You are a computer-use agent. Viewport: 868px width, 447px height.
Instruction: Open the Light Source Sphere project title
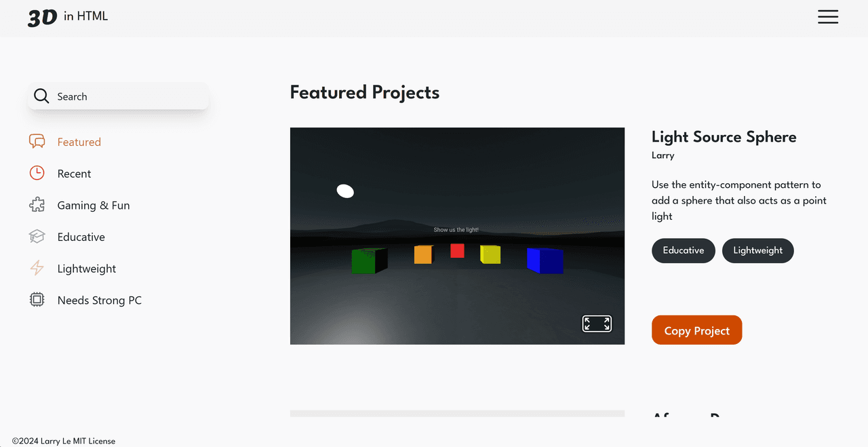(724, 137)
